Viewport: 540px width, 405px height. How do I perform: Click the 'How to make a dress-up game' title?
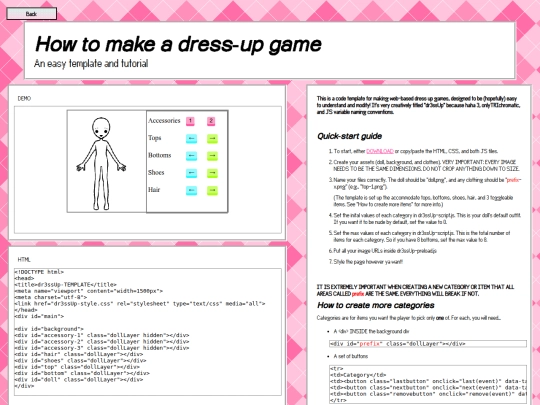click(x=178, y=44)
